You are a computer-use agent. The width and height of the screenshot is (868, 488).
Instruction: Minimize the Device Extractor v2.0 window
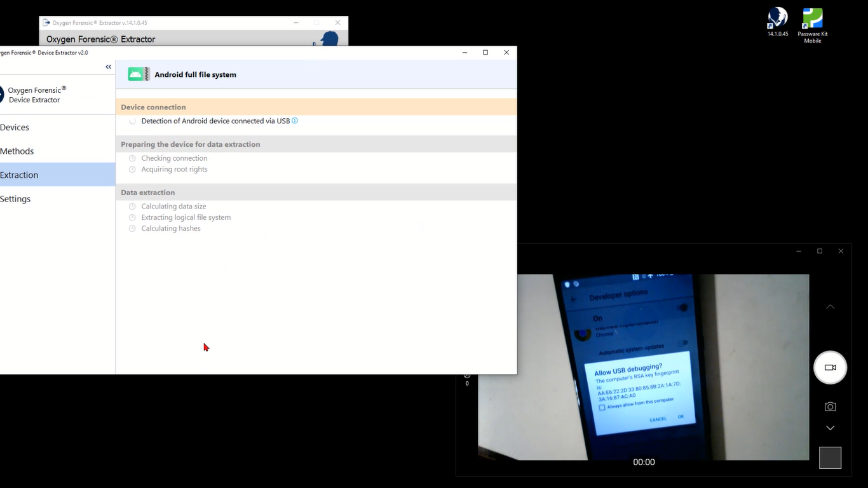(x=465, y=53)
